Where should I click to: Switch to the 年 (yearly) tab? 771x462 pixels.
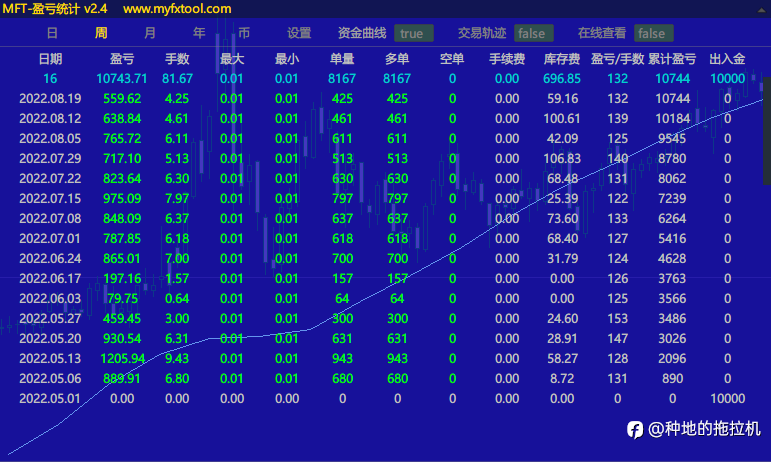[199, 33]
